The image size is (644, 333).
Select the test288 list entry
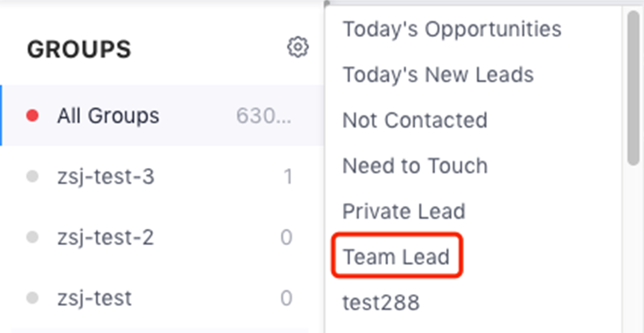point(381,302)
